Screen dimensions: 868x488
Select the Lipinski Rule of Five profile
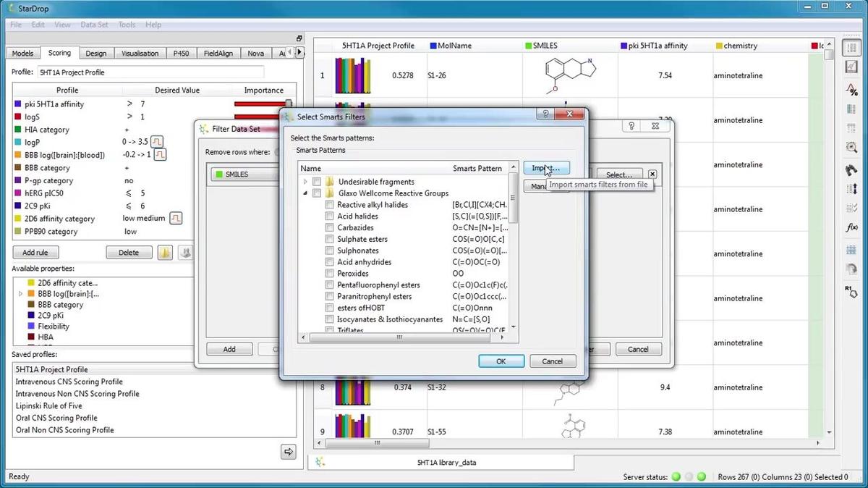tap(47, 405)
